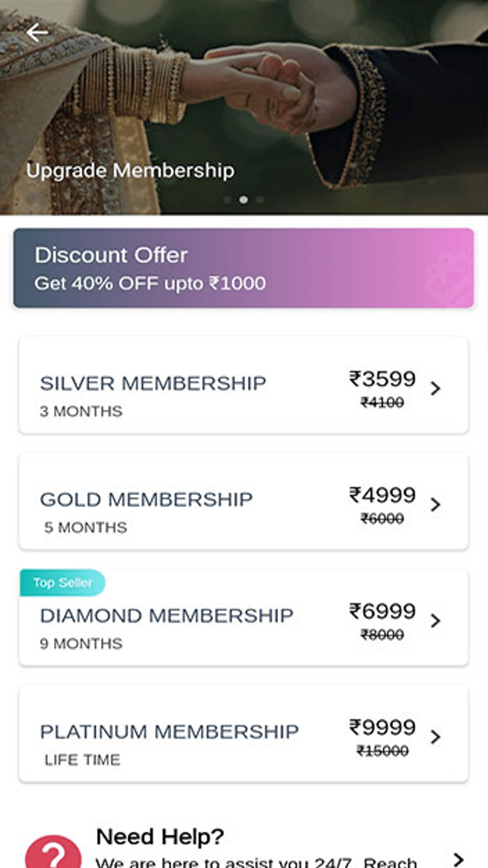
Task: Pick the DIAMOND MEMBERSHIP 9 months plan
Action: (167, 616)
